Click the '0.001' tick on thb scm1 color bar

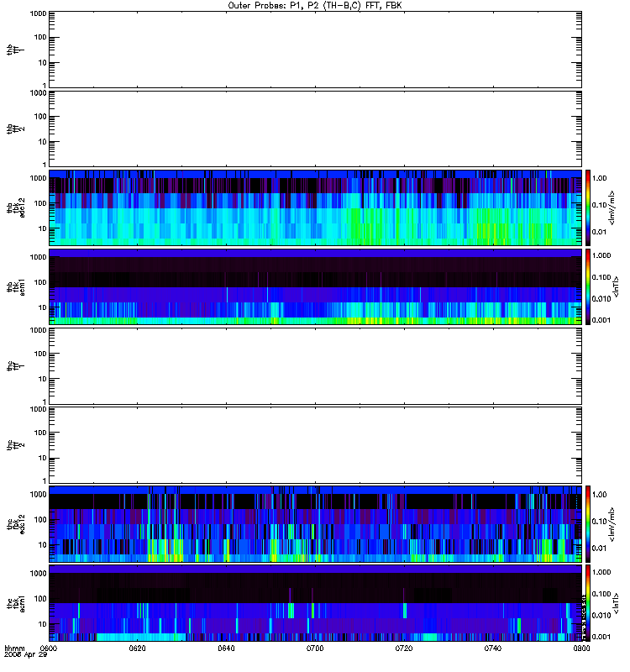pos(601,320)
